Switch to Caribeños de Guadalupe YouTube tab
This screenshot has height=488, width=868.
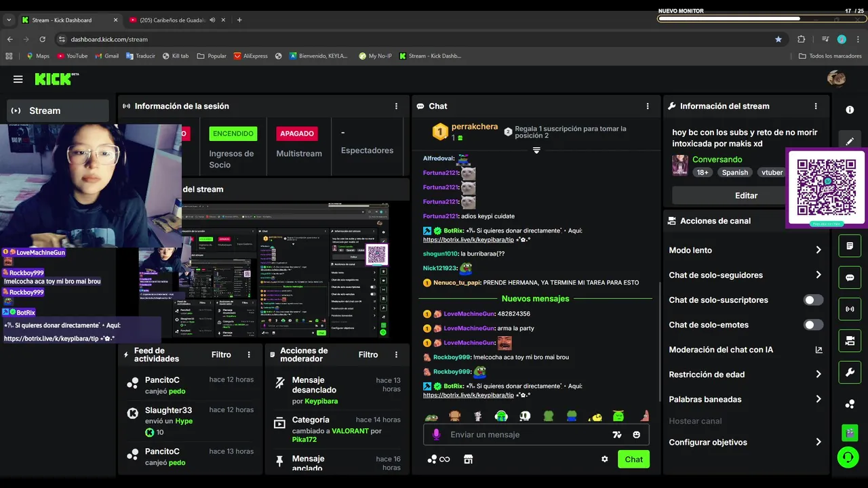pyautogui.click(x=178, y=20)
